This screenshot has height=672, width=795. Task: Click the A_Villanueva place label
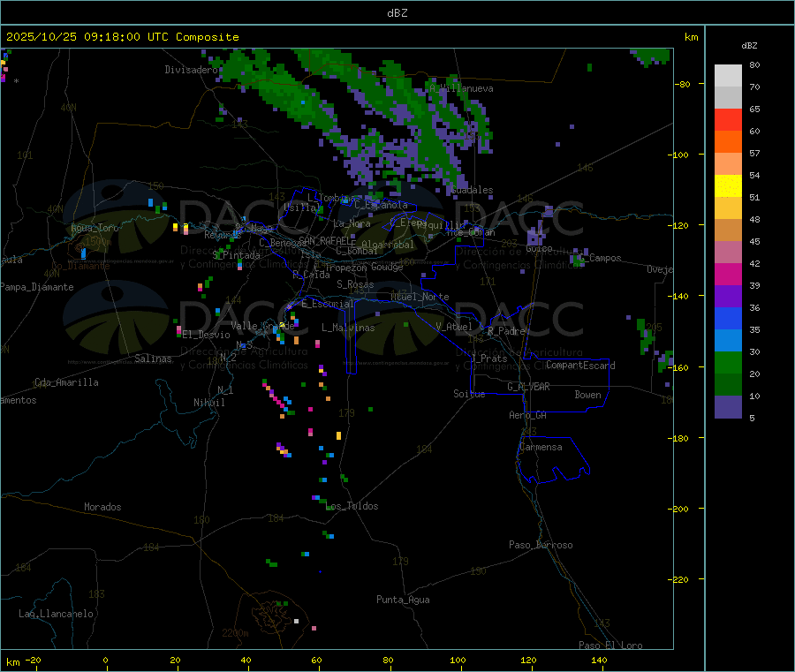pyautogui.click(x=461, y=88)
